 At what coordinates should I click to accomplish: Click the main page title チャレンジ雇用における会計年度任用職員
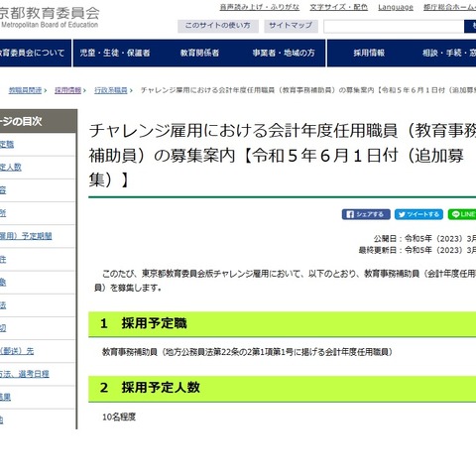tap(283, 155)
